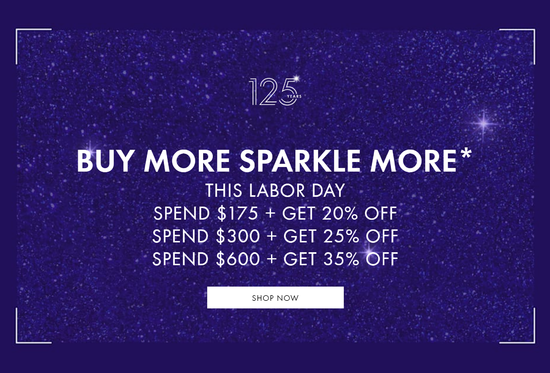
Task: Choose the Spend $300 get 25% off offer
Action: [x=275, y=236]
